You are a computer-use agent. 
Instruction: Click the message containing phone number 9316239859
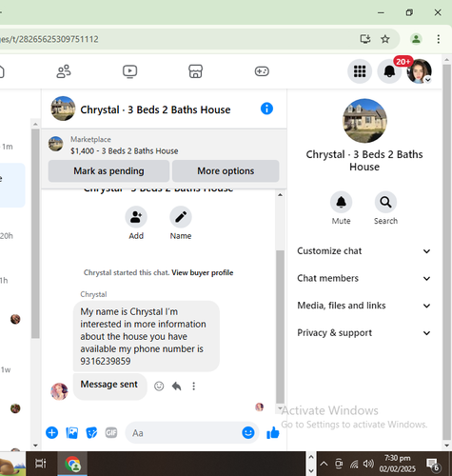click(x=147, y=336)
